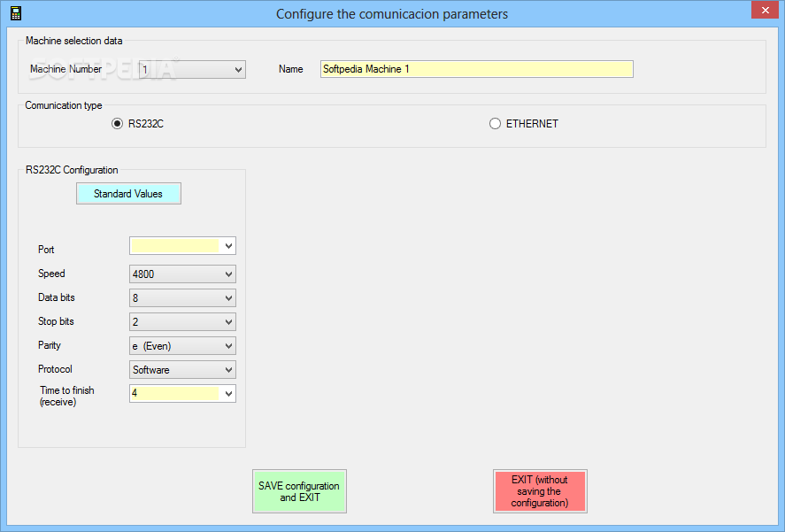Click the 'Protocol' label
This screenshot has height=532, width=785.
(x=55, y=369)
